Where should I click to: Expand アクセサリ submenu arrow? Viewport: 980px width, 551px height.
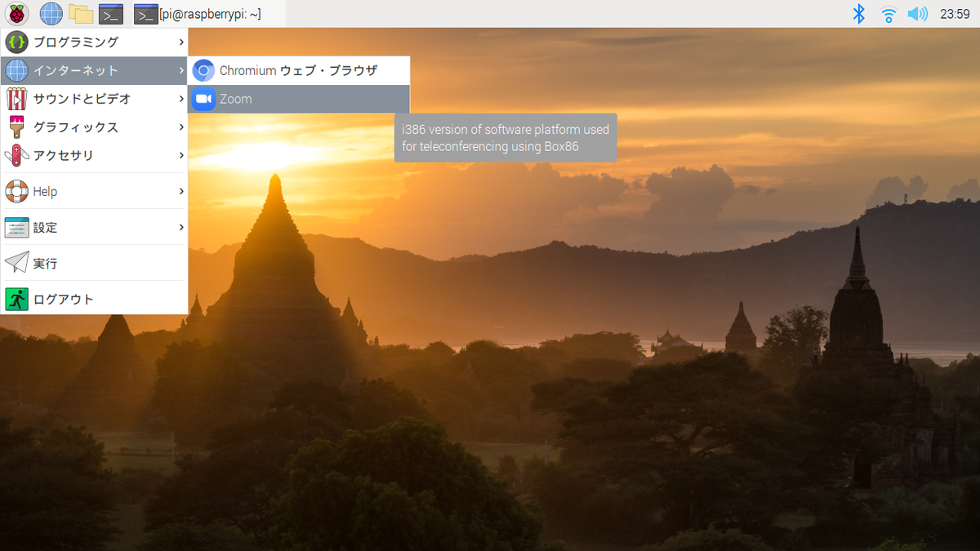point(181,155)
